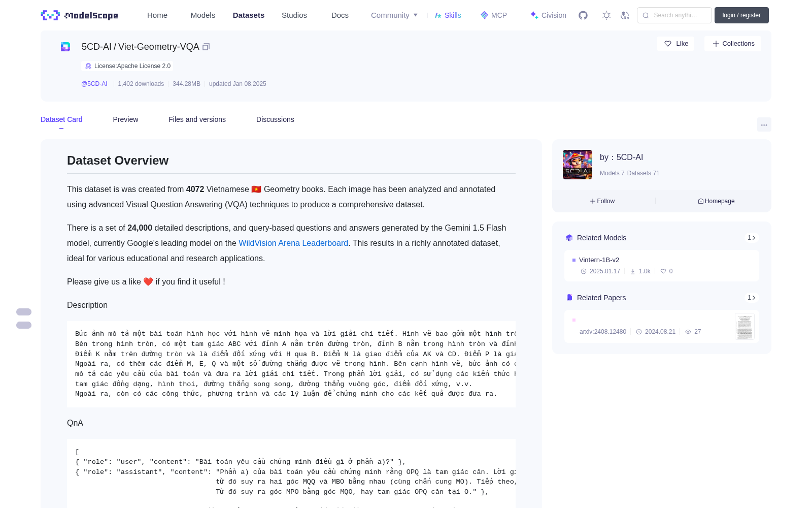812x508 pixels.
Task: Open the @5CD-AI owner link
Action: click(94, 84)
